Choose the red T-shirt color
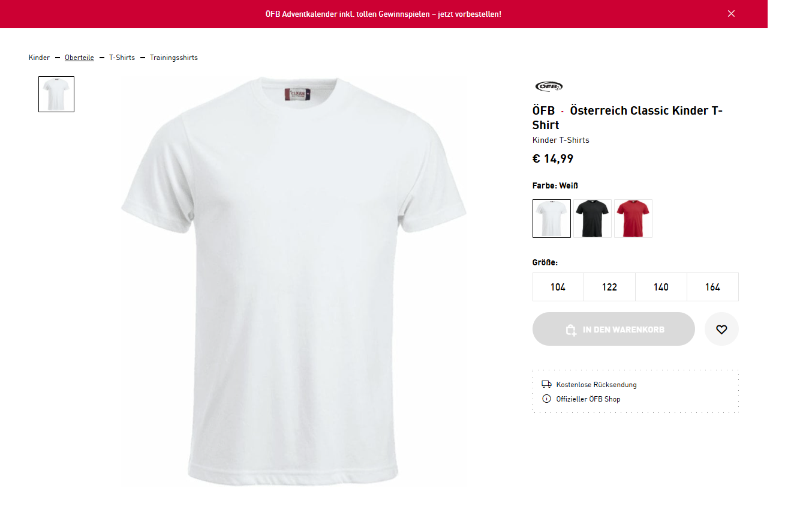The width and height of the screenshot is (812, 506). click(x=633, y=218)
